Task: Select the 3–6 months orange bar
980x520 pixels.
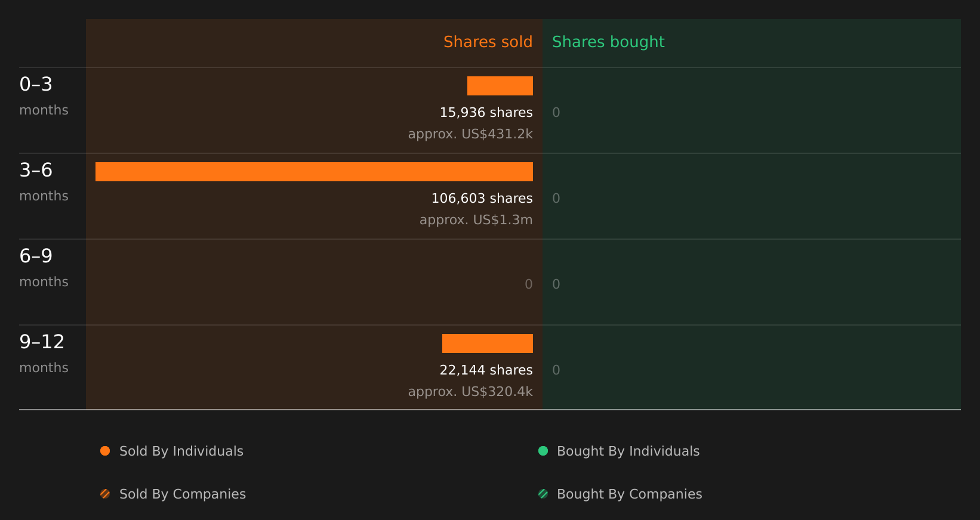Action: pos(314,172)
